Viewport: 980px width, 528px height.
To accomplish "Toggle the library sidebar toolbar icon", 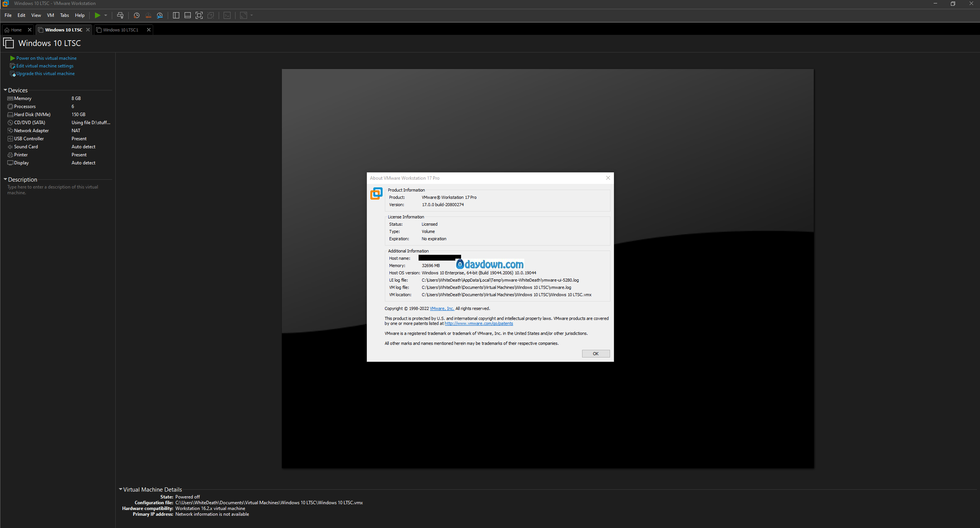I will pos(176,15).
